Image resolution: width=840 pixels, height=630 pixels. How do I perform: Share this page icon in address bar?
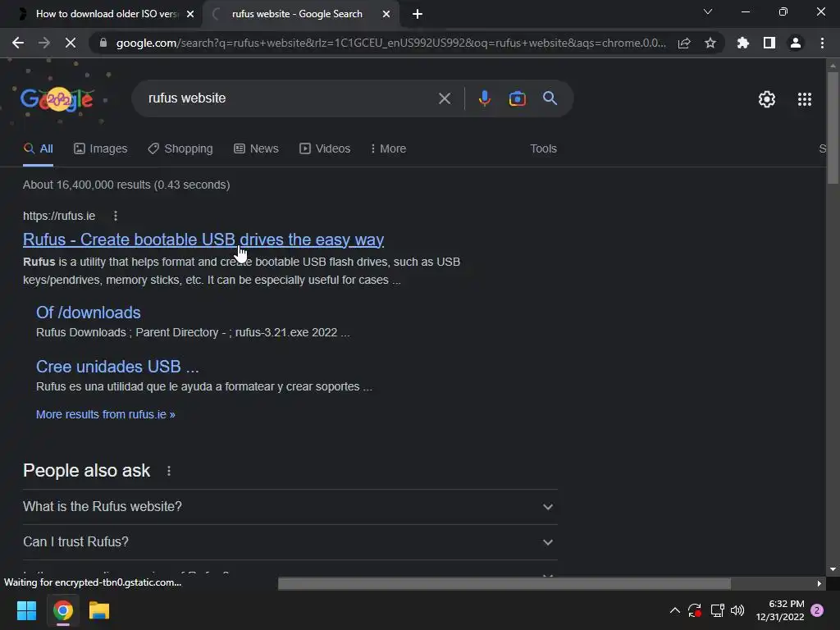click(x=684, y=43)
